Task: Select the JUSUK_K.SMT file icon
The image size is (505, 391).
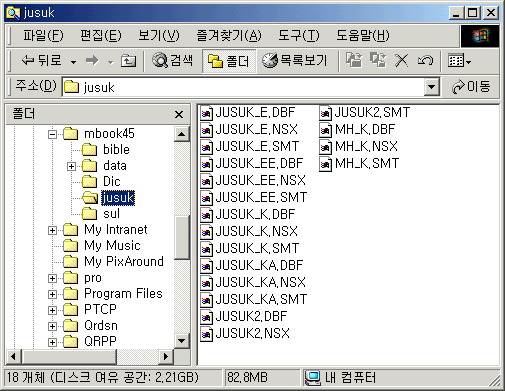Action: pos(207,249)
